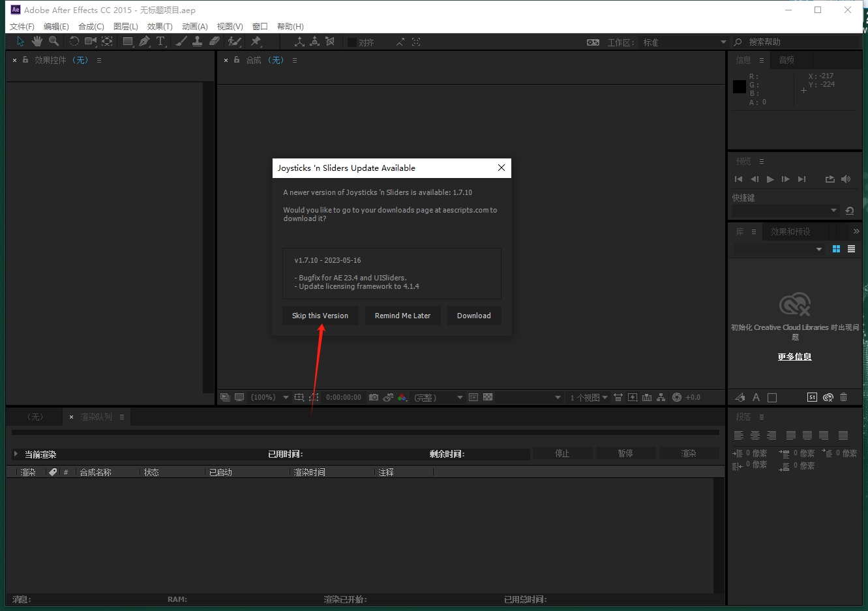
Task: Select the Puppet Pin tool
Action: (x=256, y=41)
